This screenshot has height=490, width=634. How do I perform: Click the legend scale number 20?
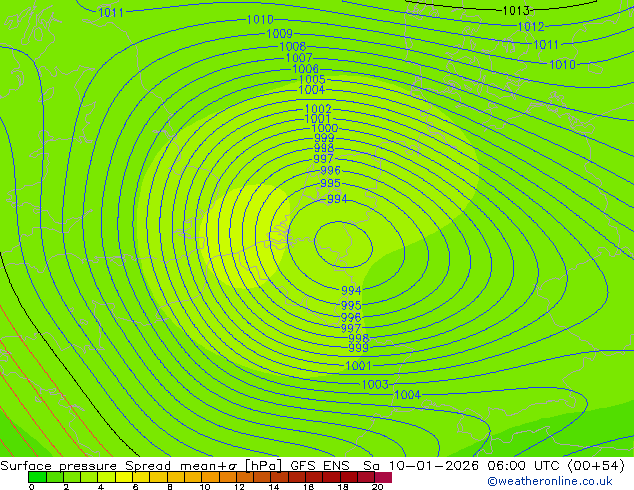[377, 487]
